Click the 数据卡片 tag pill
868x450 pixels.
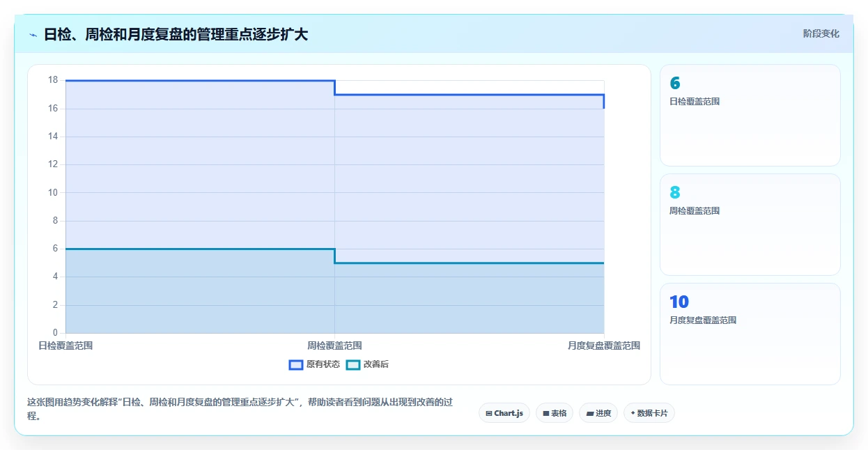649,413
